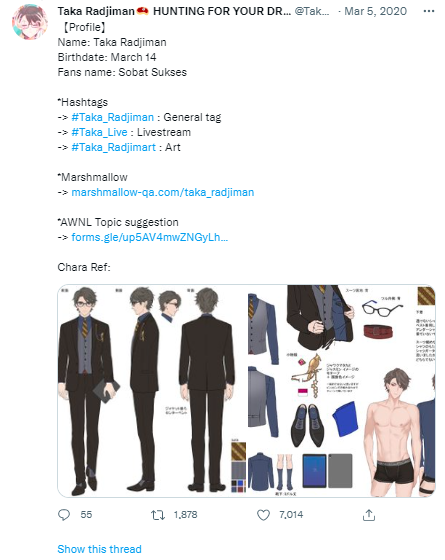Viewport: 445px width, 560px height.
Task: Visit the forms.gle topic suggestion link
Action: [150, 237]
